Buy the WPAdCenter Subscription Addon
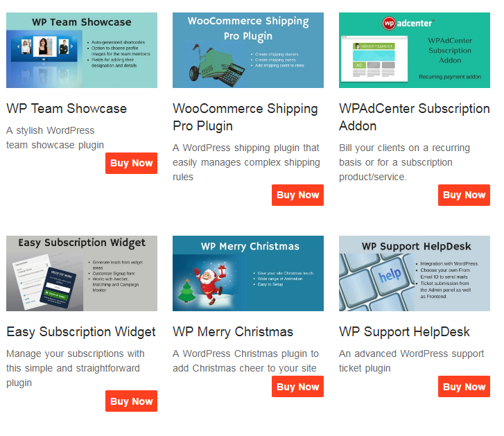The width and height of the screenshot is (504, 436). click(x=464, y=195)
